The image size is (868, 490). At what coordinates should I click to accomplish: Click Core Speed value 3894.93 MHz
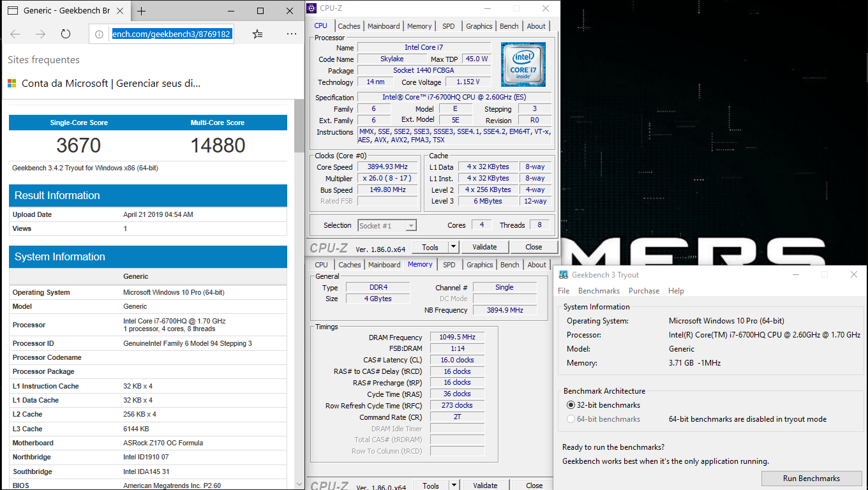click(x=387, y=167)
